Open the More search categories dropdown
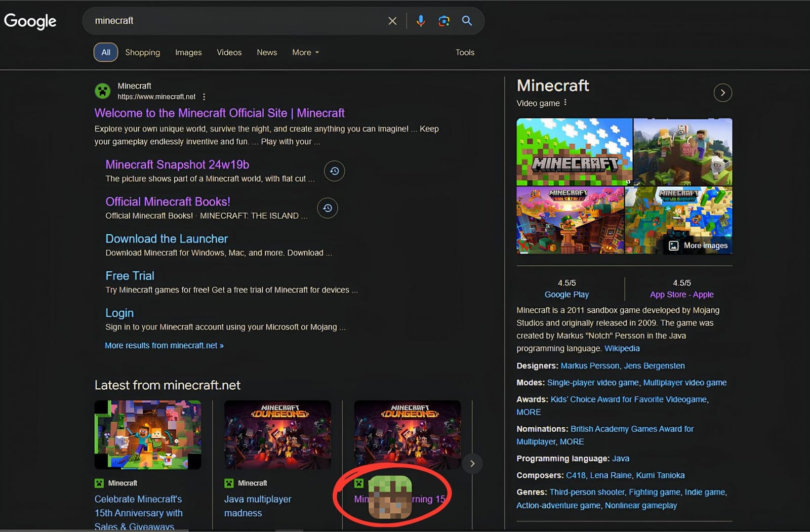This screenshot has width=810, height=532. [x=305, y=52]
